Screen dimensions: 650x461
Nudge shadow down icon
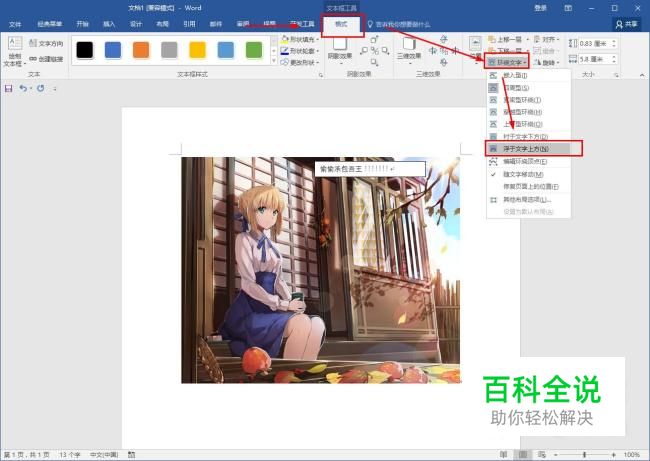coord(375,62)
